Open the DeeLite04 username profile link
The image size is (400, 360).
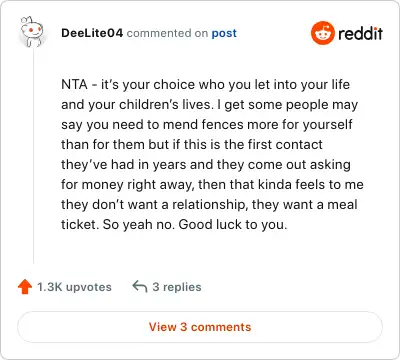pos(92,33)
